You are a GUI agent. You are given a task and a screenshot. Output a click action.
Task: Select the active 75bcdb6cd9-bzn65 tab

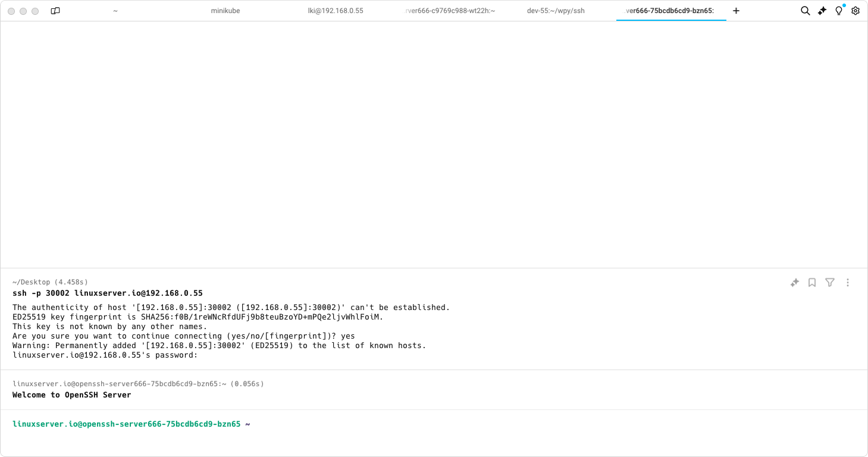click(671, 11)
